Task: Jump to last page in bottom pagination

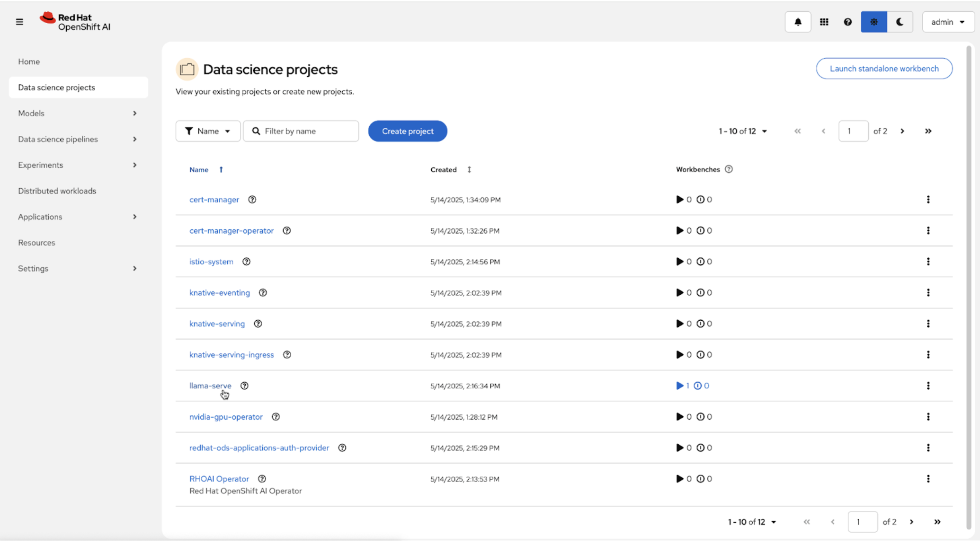Action: coord(937,522)
